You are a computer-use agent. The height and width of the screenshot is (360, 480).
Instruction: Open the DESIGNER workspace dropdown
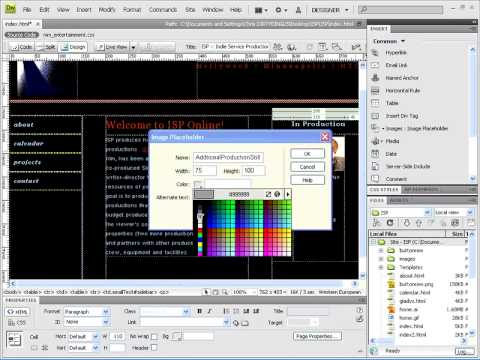(x=330, y=10)
